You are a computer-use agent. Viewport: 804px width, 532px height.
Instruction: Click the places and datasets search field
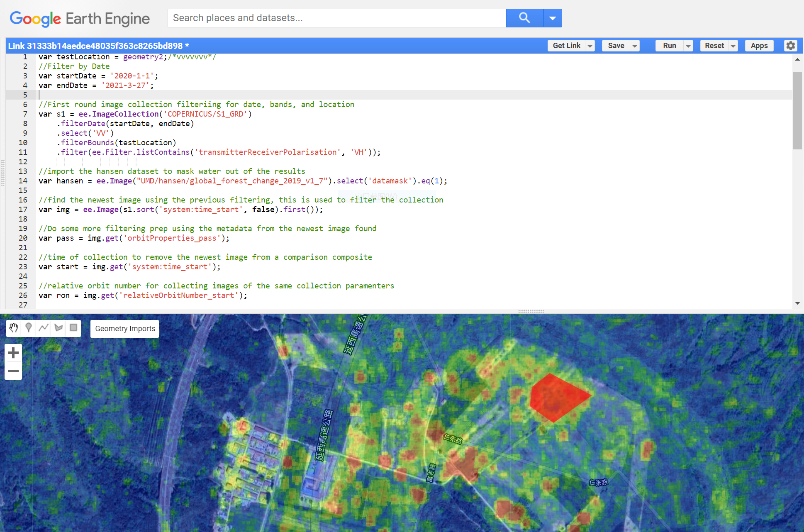click(336, 18)
